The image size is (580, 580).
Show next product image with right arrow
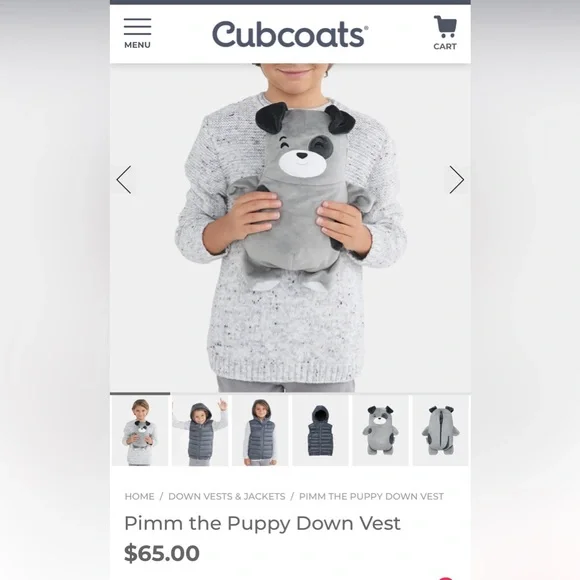[x=457, y=179]
